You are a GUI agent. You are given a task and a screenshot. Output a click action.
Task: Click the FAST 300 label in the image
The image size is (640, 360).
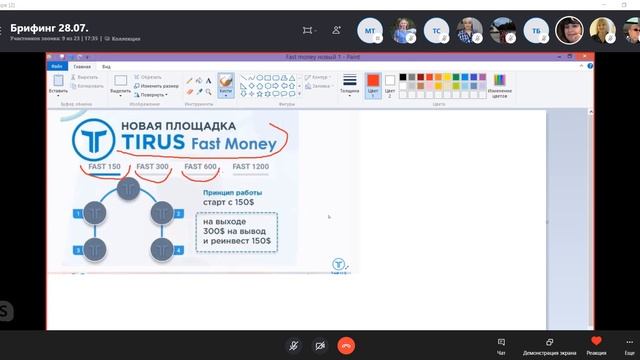pyautogui.click(x=152, y=167)
